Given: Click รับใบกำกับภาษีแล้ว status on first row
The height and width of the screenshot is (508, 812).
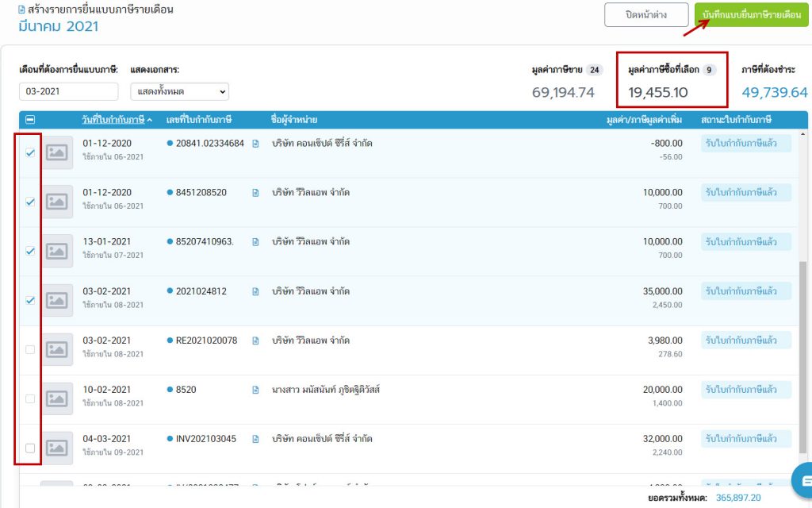Looking at the screenshot, I should [745, 144].
